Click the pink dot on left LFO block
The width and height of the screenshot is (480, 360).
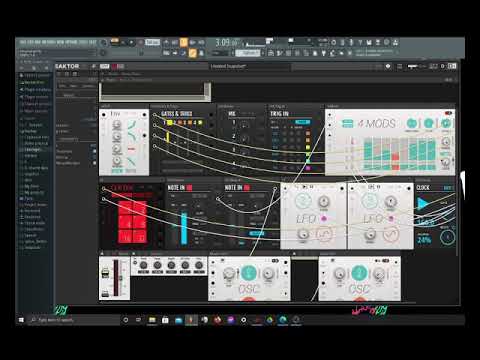tap(323, 219)
